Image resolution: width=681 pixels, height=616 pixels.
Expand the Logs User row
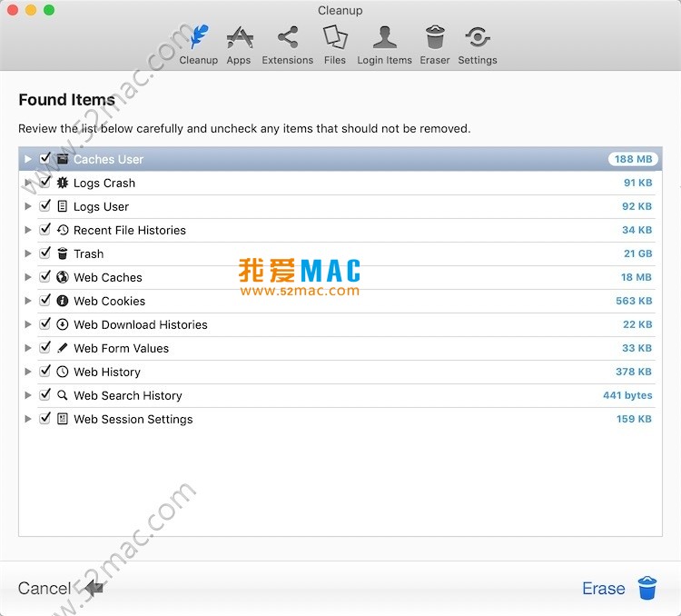(x=28, y=206)
